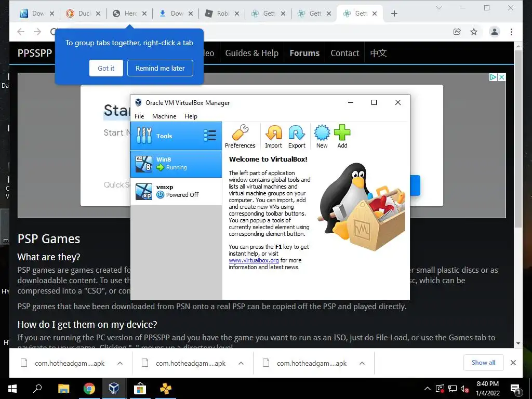Click VirtualBox icon in taskbar
Image resolution: width=532 pixels, height=399 pixels.
[x=114, y=389]
